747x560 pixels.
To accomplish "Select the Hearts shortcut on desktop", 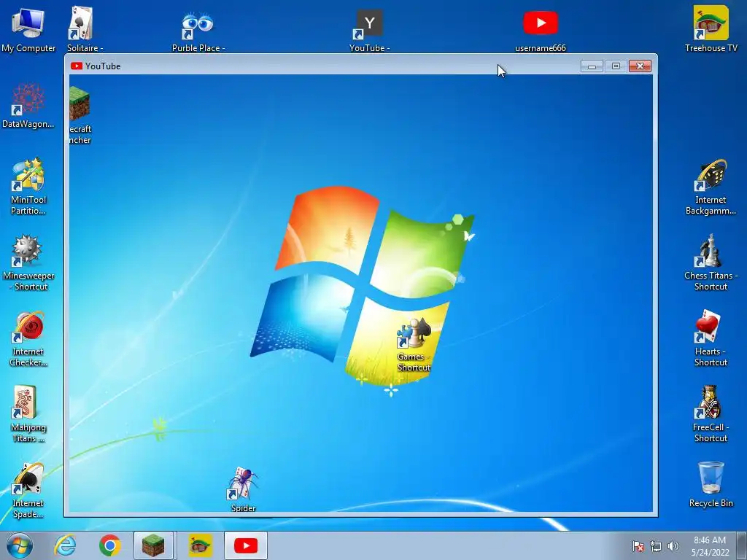I will coord(711,338).
